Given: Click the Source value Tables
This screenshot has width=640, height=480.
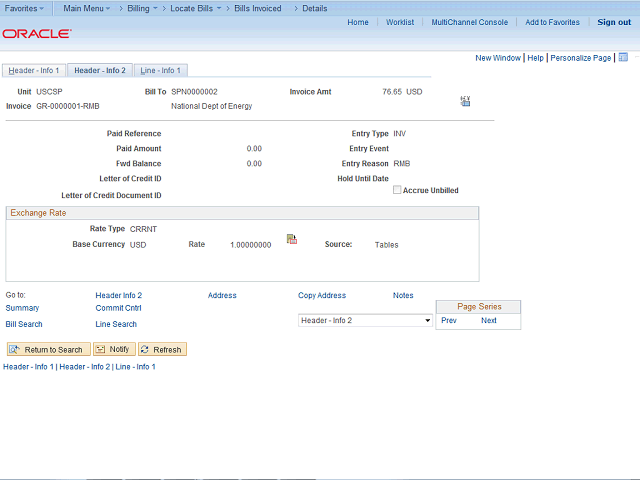Looking at the screenshot, I should (387, 245).
